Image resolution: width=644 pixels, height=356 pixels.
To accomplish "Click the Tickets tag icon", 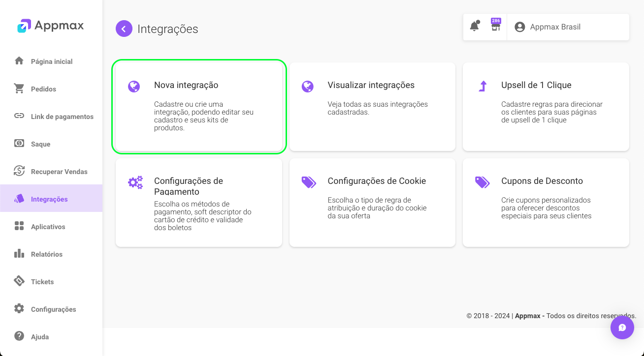I will (19, 281).
